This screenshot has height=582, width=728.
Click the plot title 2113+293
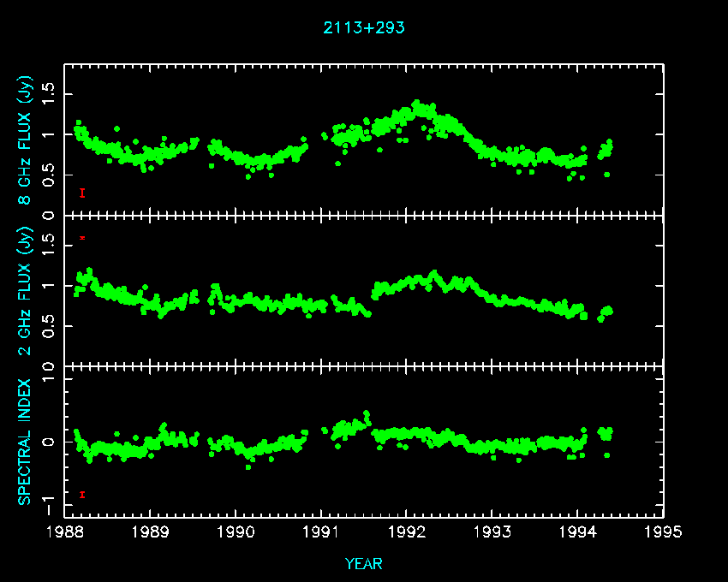pyautogui.click(x=363, y=27)
